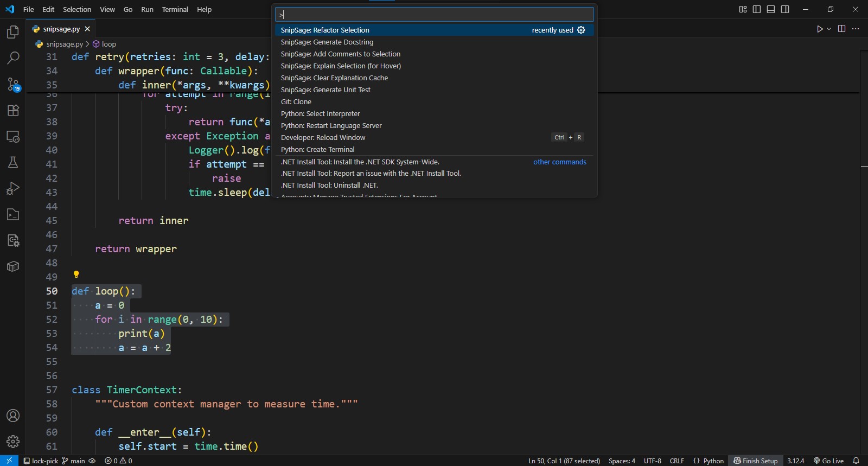Viewport: 868px width, 466px height.
Task: Run Python: Create Terminal command
Action: (434, 149)
